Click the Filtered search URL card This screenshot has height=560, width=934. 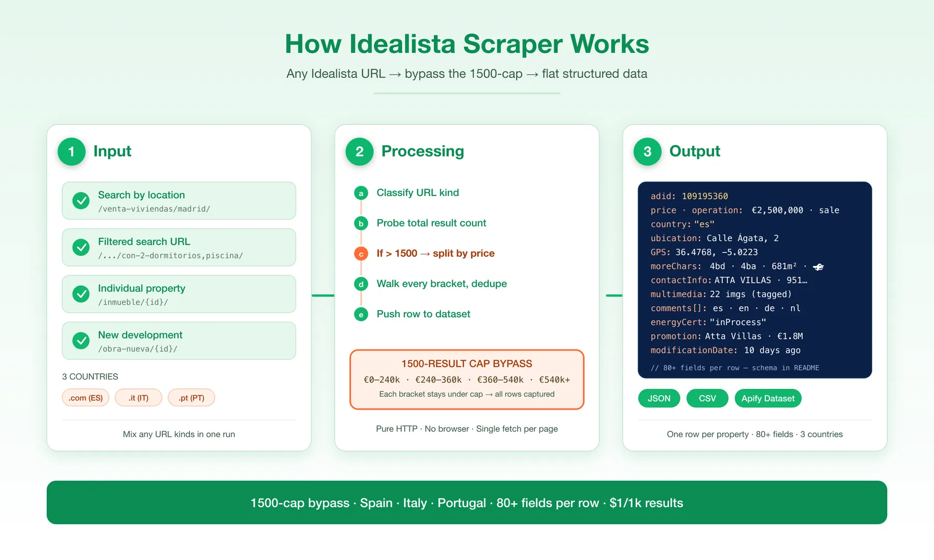(179, 247)
